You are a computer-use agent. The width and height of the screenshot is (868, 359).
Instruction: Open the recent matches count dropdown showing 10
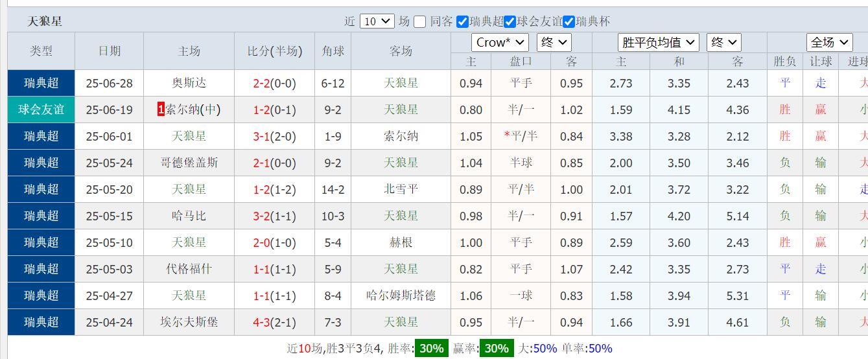click(377, 21)
